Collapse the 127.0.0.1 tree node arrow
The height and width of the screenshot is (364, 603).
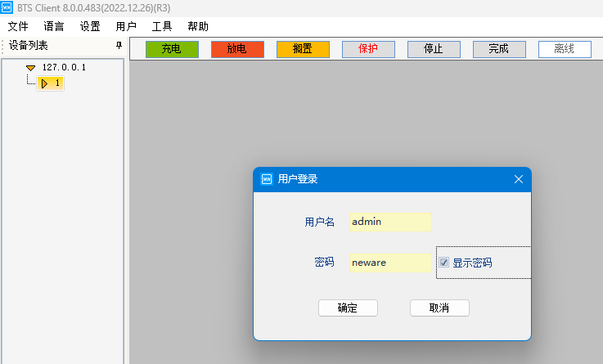[30, 68]
